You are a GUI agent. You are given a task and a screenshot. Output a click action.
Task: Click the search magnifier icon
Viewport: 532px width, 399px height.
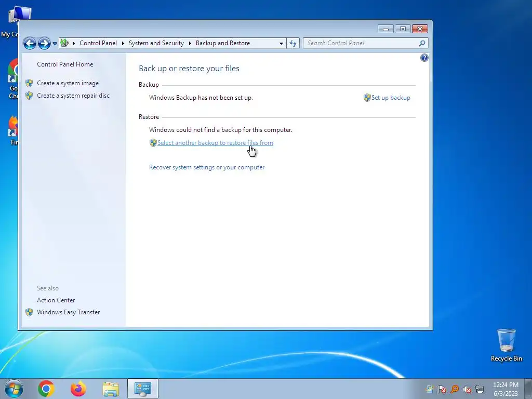pyautogui.click(x=422, y=43)
